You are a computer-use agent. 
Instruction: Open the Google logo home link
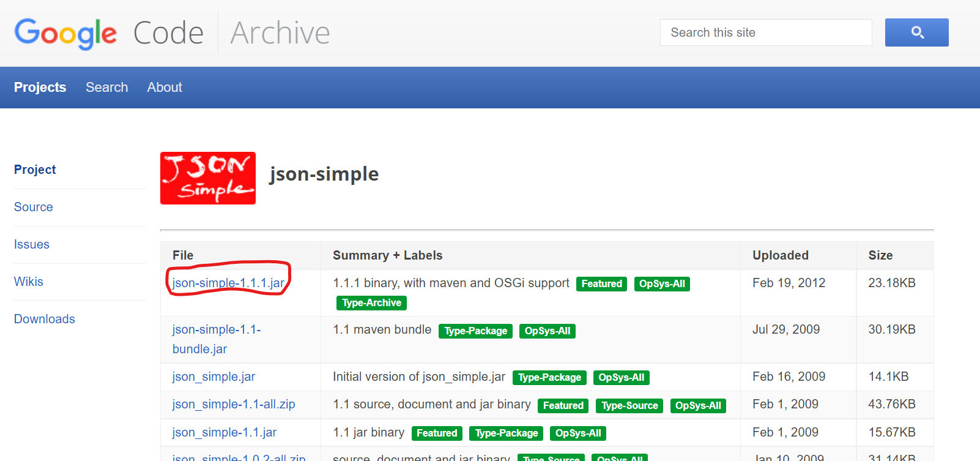tap(65, 33)
